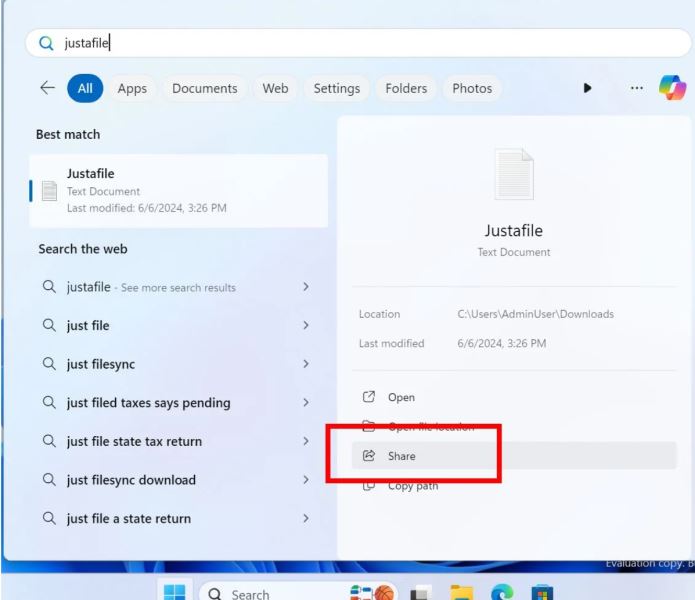Click the Open action for Justafile
This screenshot has height=600, width=695.
pyautogui.click(x=514, y=397)
